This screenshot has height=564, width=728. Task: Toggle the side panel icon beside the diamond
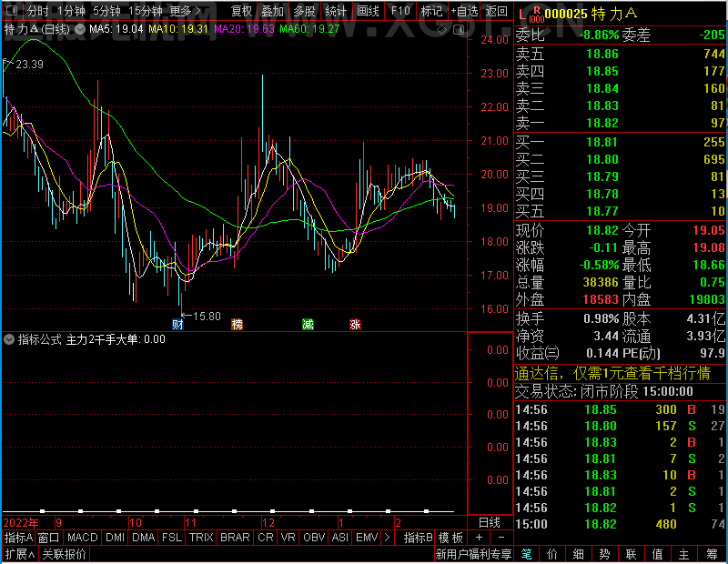click(x=459, y=30)
